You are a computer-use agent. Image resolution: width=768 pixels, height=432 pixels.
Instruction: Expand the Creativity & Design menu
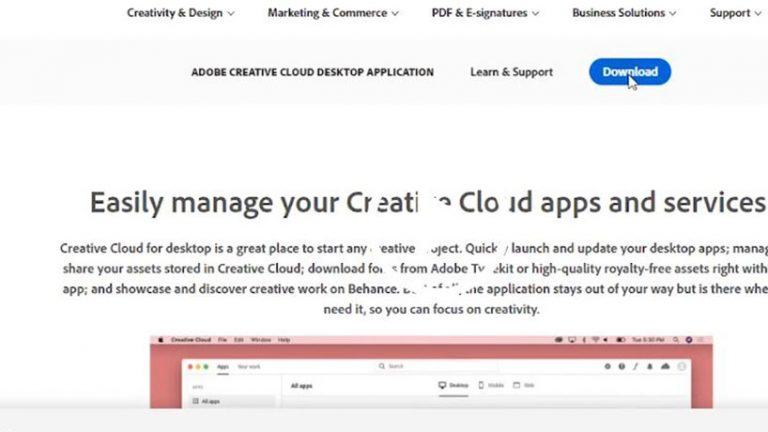pos(180,13)
